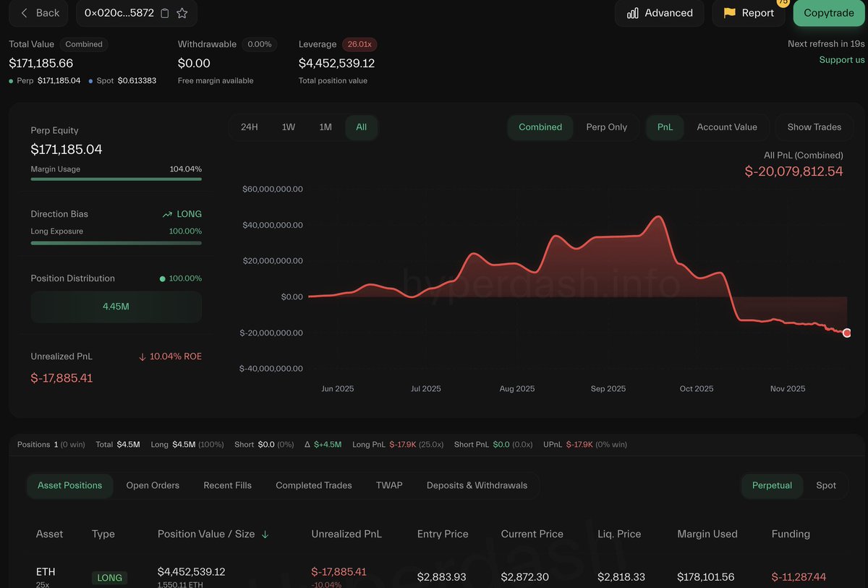The width and height of the screenshot is (868, 588).
Task: Select the 24H timeframe
Action: [250, 127]
